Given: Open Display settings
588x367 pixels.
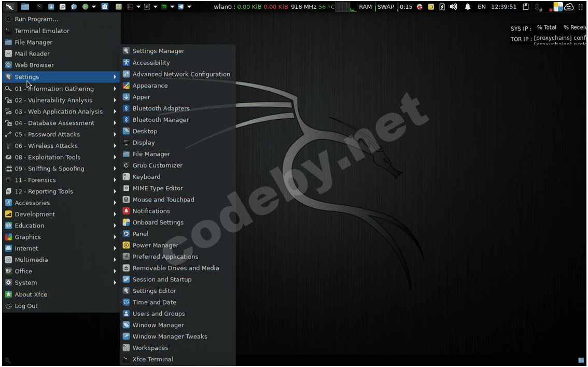Looking at the screenshot, I should (178, 143).
